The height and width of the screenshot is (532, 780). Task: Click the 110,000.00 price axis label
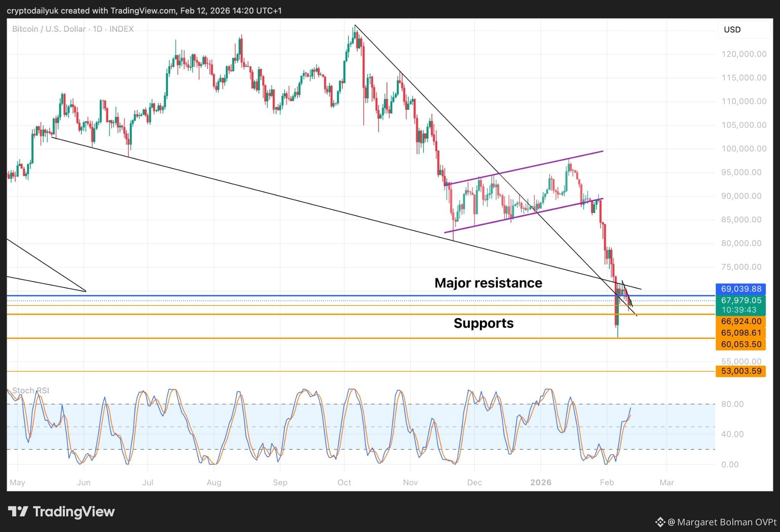pyautogui.click(x=744, y=101)
